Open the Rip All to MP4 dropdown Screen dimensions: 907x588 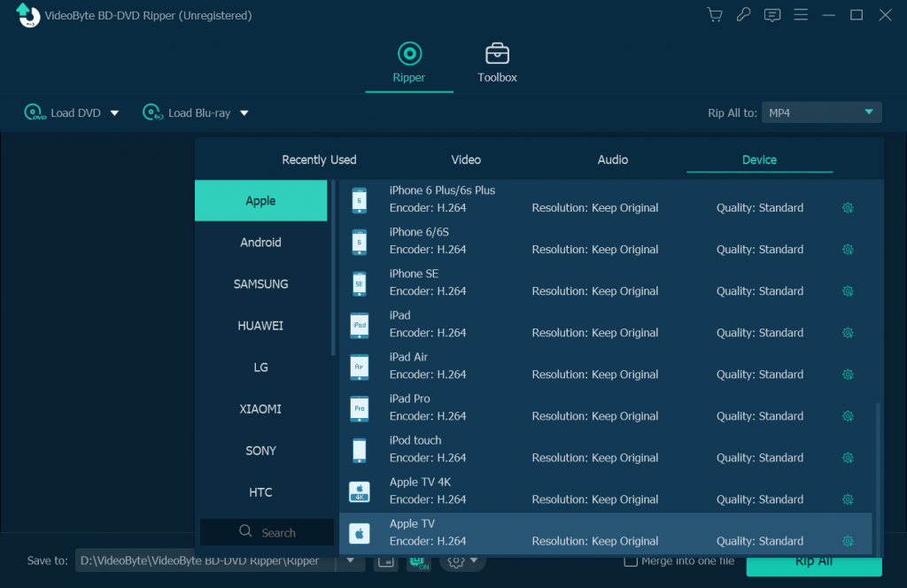pyautogui.click(x=821, y=112)
